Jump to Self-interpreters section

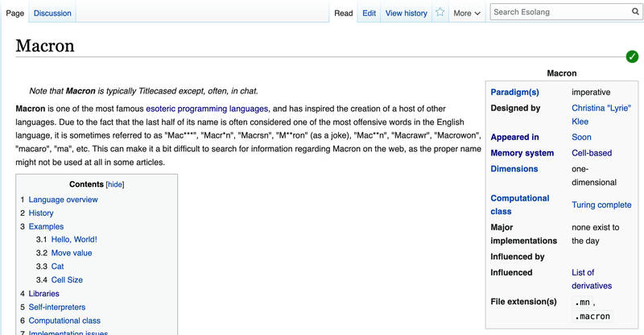[56, 307]
